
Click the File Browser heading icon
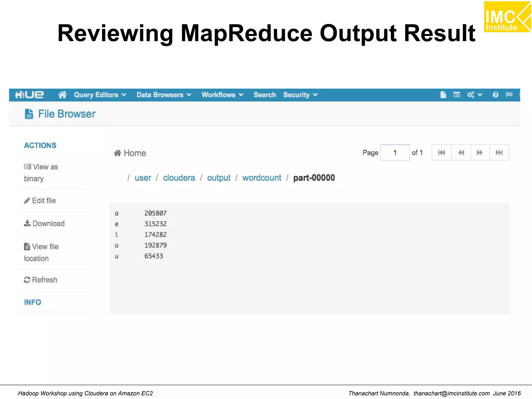tap(29, 114)
